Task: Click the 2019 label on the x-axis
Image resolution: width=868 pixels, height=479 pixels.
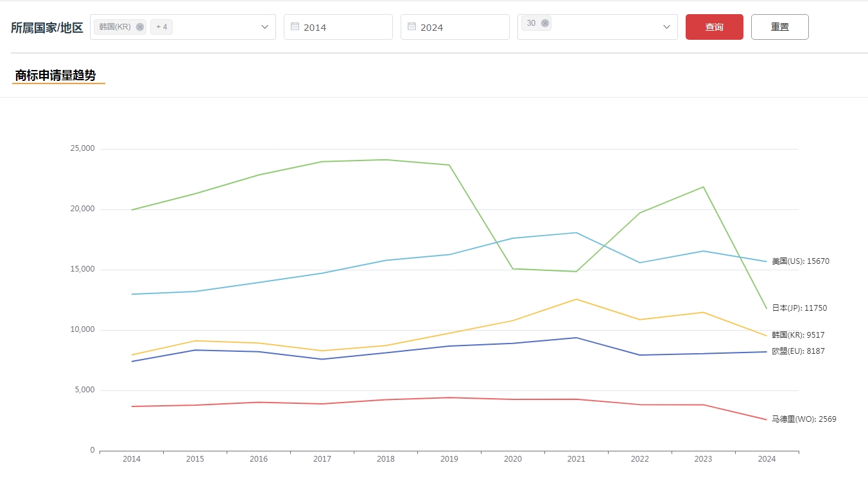Action: pos(449,459)
